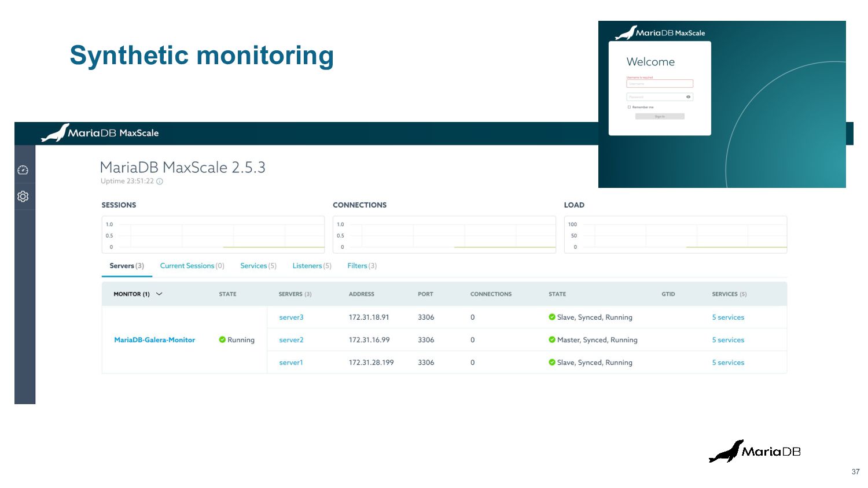This screenshot has height=488, width=868.
Task: Click server3's port 3306 cell
Action: 426,317
